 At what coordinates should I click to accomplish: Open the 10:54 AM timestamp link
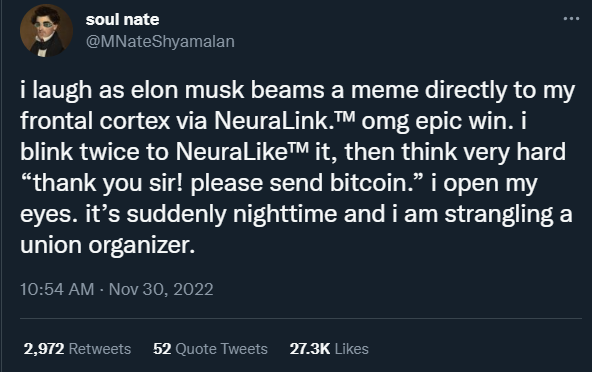click(57, 290)
